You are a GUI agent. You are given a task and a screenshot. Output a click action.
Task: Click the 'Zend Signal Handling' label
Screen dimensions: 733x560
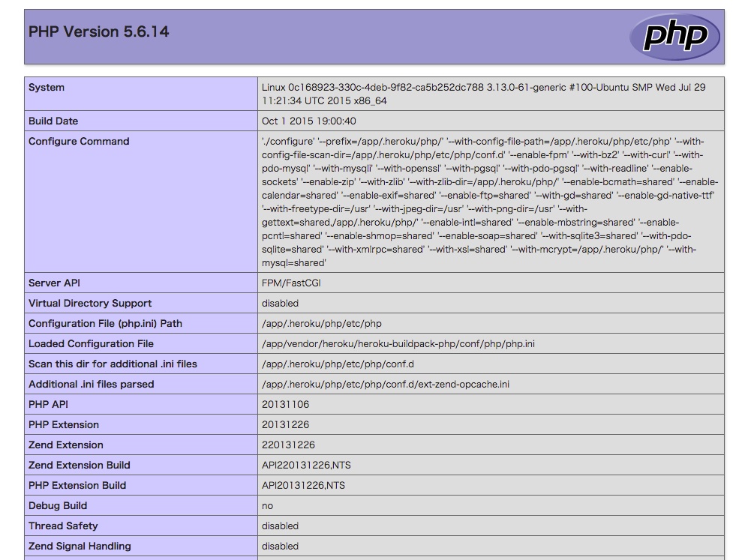click(x=80, y=546)
